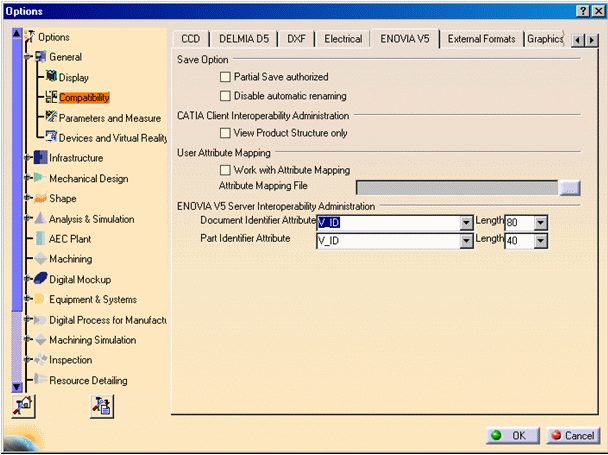Click the Devices and Virtual Reality icon
The width and height of the screenshot is (608, 455).
(51, 137)
